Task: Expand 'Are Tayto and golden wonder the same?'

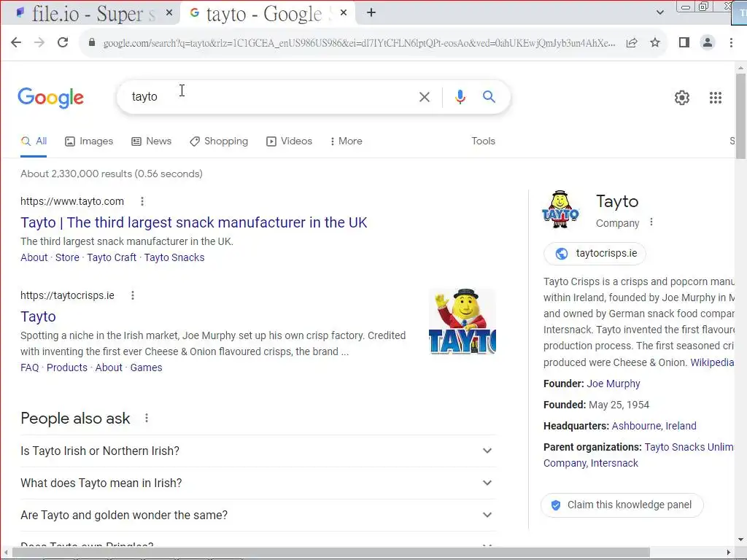Action: [258, 515]
